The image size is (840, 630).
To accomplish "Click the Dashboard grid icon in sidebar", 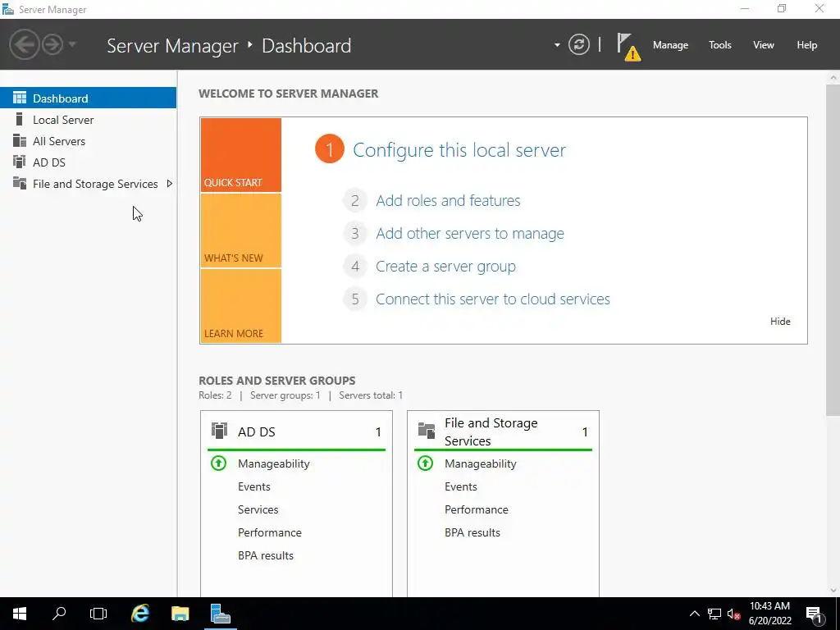I will 20,98.
